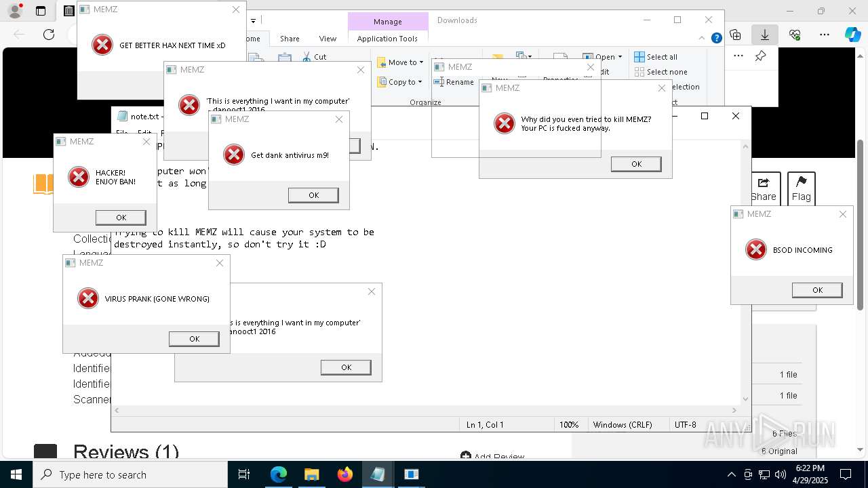Click 'Windows (CRLF)' in Notepad status bar

(x=623, y=425)
